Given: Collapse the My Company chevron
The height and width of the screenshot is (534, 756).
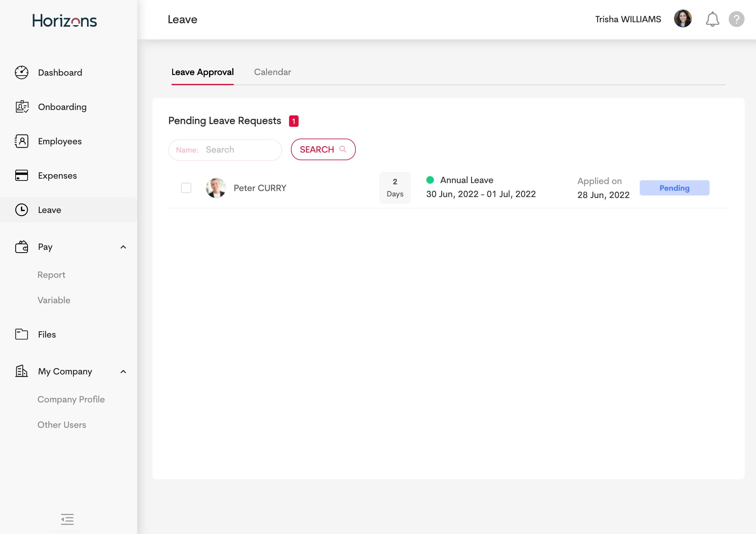Looking at the screenshot, I should click(x=123, y=372).
